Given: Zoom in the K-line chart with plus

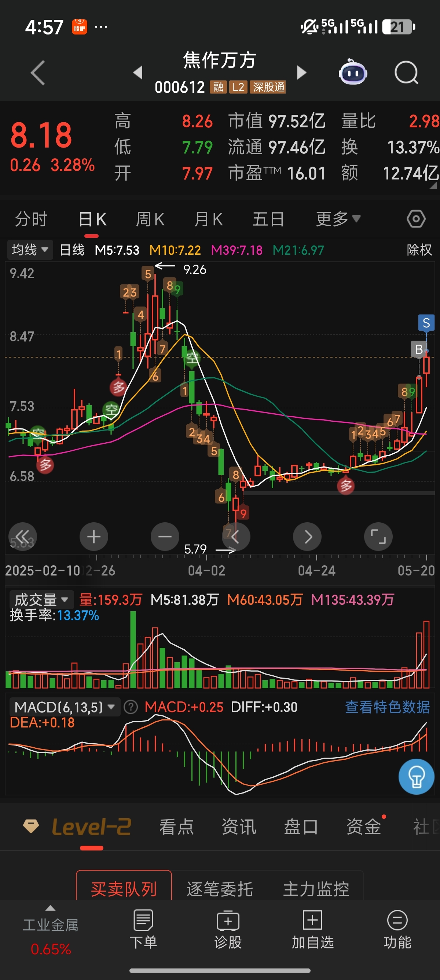Looking at the screenshot, I should 94,536.
